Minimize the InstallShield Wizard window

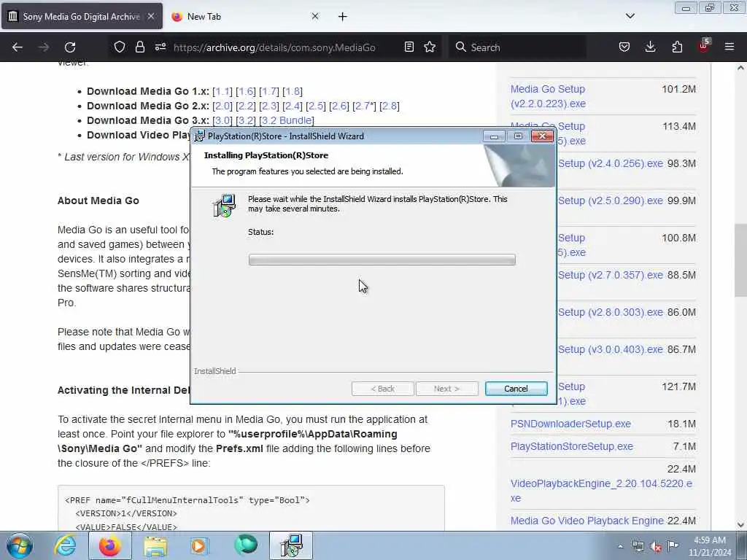click(x=494, y=136)
